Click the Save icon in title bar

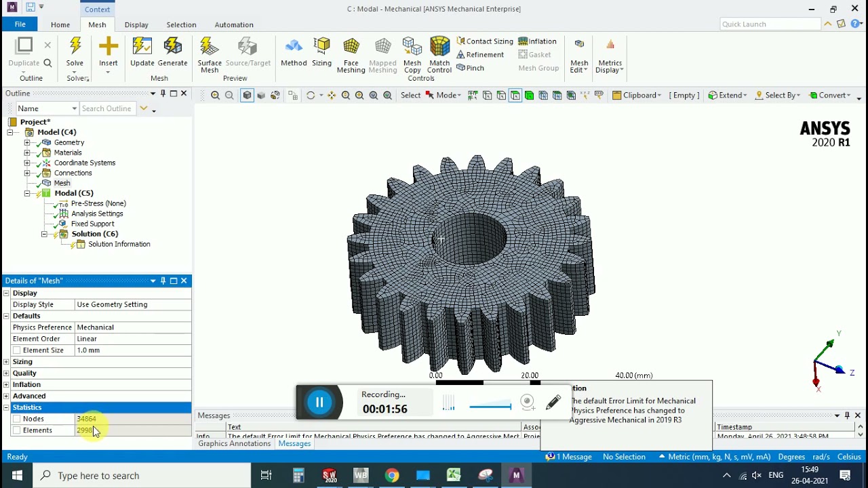pos(30,7)
